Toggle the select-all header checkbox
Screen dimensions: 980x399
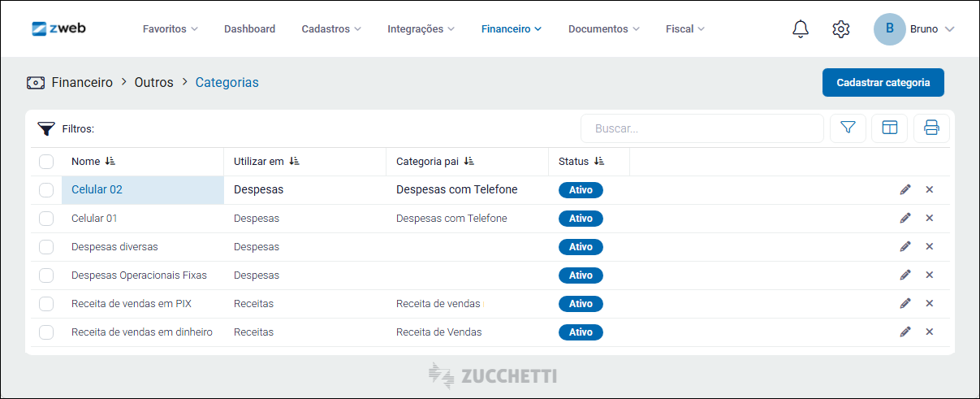46,162
